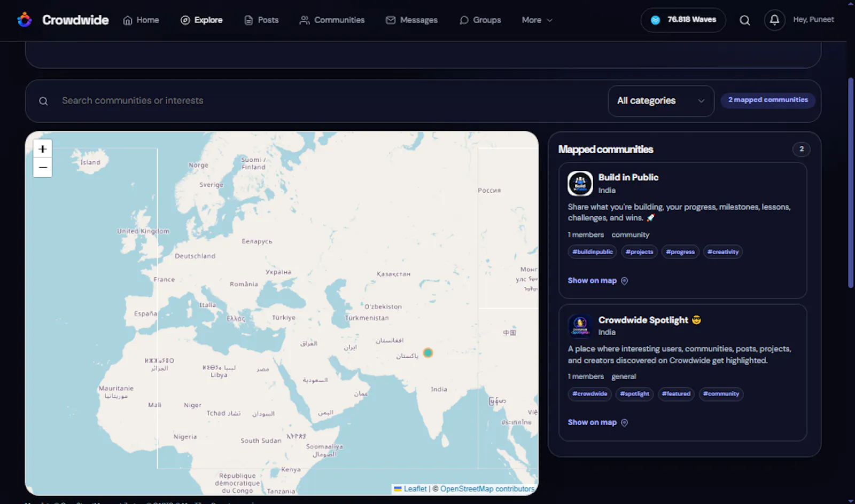Zoom out on the map
This screenshot has height=504, width=855.
[43, 168]
